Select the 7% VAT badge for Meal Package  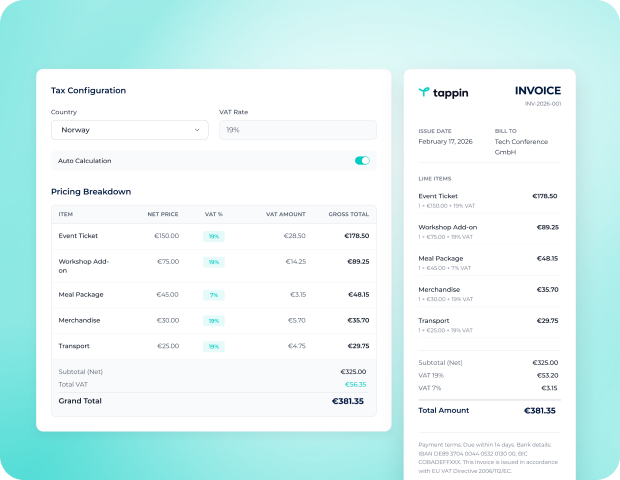(x=213, y=295)
